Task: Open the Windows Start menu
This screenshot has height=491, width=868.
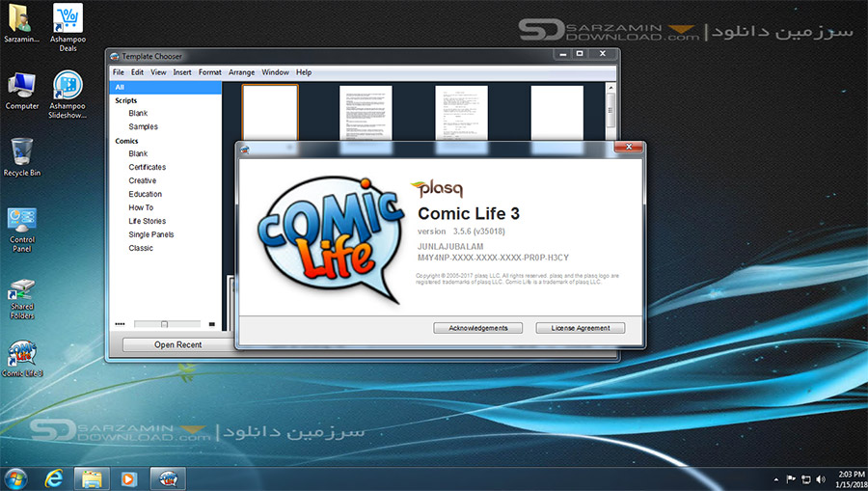Action: click(x=14, y=478)
